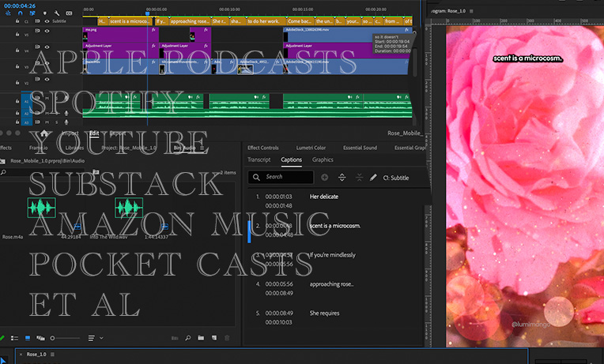Click the bin search field magnifier
This screenshot has height=364, width=604.
[3, 172]
